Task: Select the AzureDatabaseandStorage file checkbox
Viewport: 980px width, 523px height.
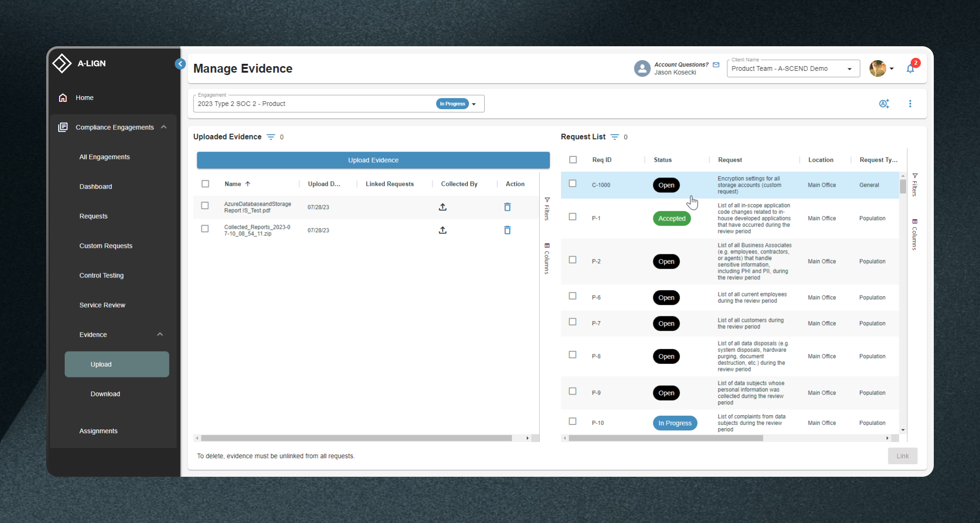Action: coord(205,206)
